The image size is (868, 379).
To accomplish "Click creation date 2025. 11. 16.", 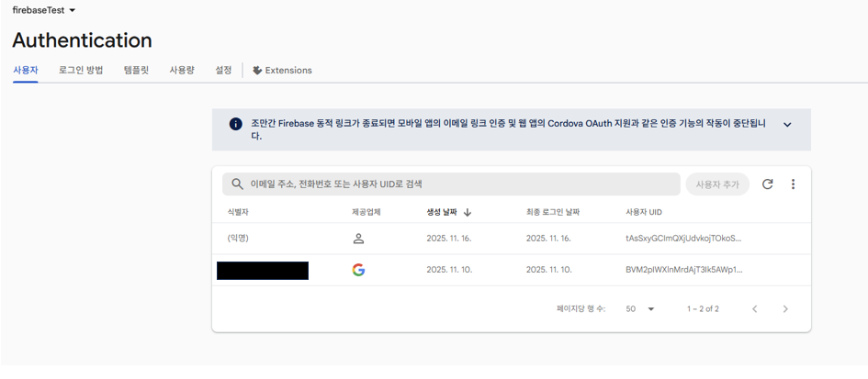I will coord(448,239).
